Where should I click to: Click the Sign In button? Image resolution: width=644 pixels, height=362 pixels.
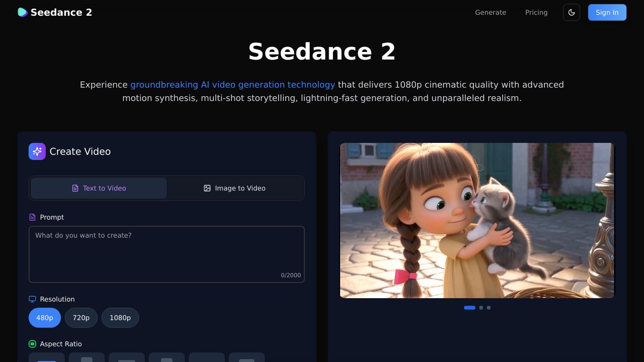coord(607,12)
